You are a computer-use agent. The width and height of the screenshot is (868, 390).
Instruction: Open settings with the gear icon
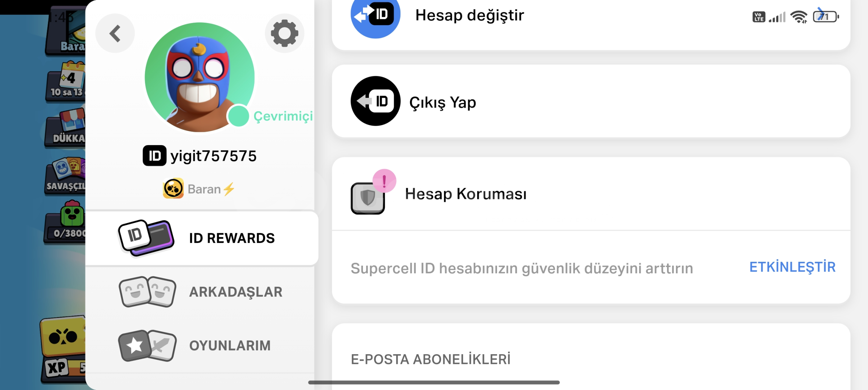click(285, 34)
